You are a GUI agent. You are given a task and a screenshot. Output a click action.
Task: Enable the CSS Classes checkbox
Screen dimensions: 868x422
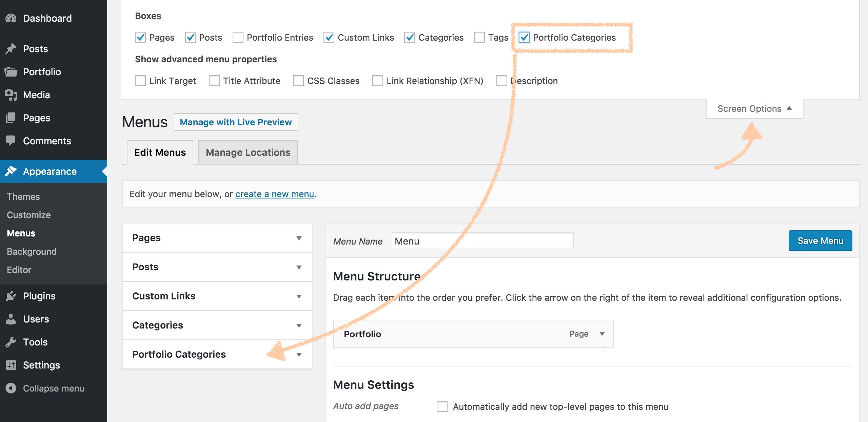tap(298, 81)
